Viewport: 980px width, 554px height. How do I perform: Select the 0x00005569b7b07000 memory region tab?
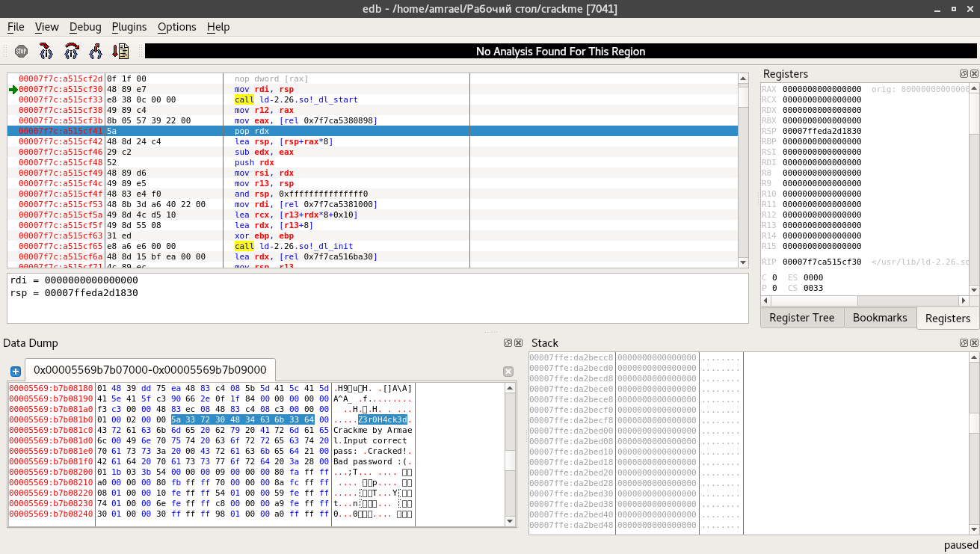[150, 370]
